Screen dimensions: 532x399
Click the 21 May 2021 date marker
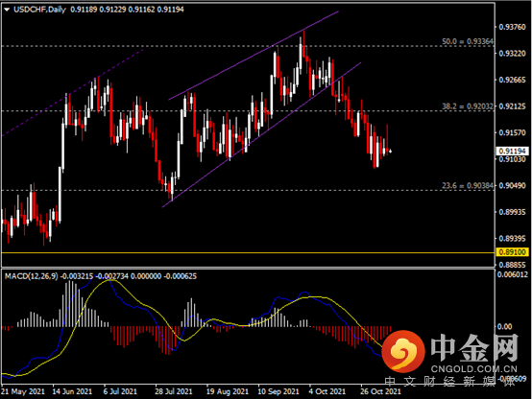pos(23,391)
